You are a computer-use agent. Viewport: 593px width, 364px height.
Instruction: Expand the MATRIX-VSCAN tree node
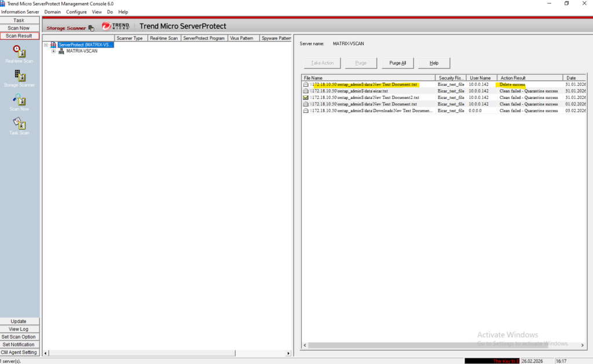(54, 51)
